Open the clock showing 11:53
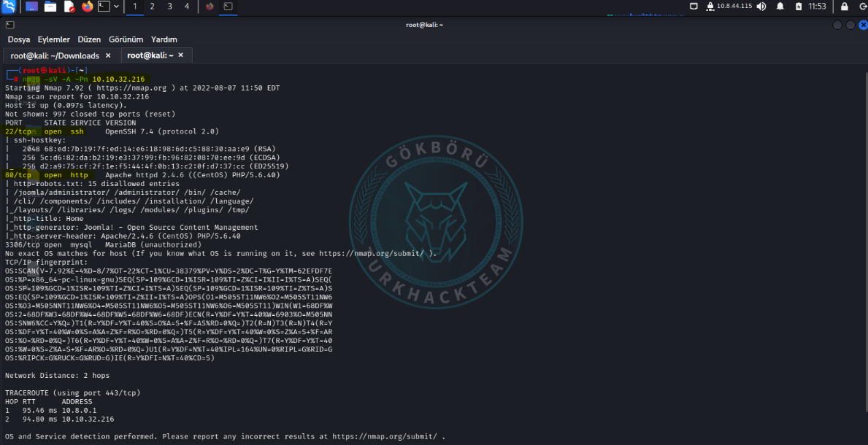 [817, 7]
